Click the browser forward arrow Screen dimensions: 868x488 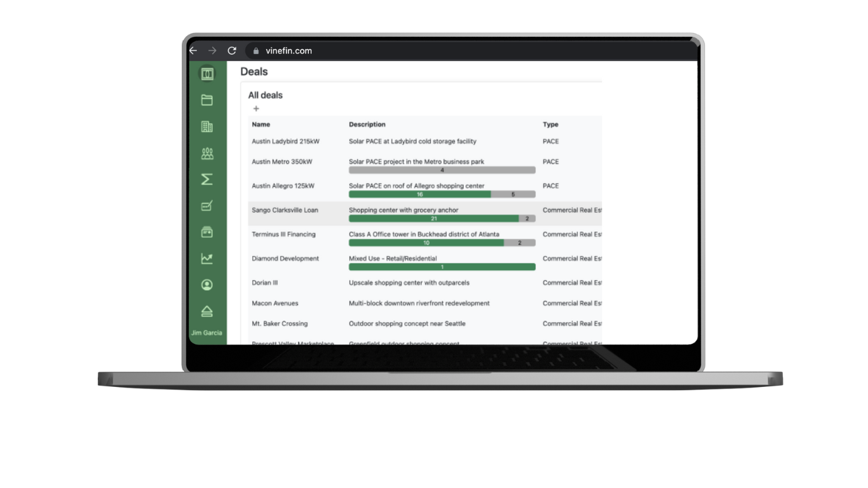coord(212,51)
